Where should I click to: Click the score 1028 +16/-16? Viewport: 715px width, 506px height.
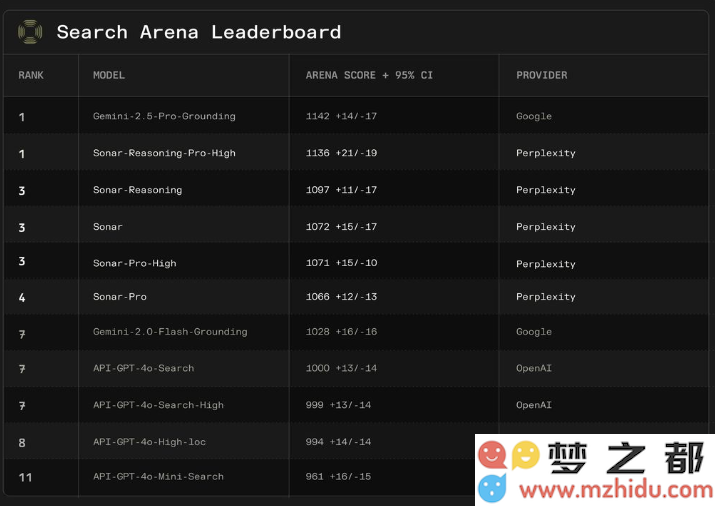tap(341, 332)
